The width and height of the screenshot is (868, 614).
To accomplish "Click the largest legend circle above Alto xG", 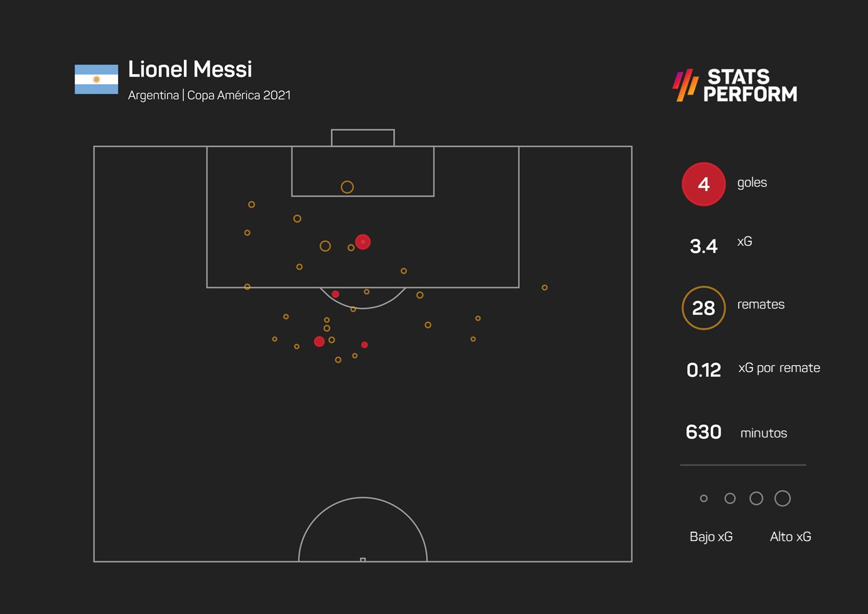I will click(x=782, y=498).
